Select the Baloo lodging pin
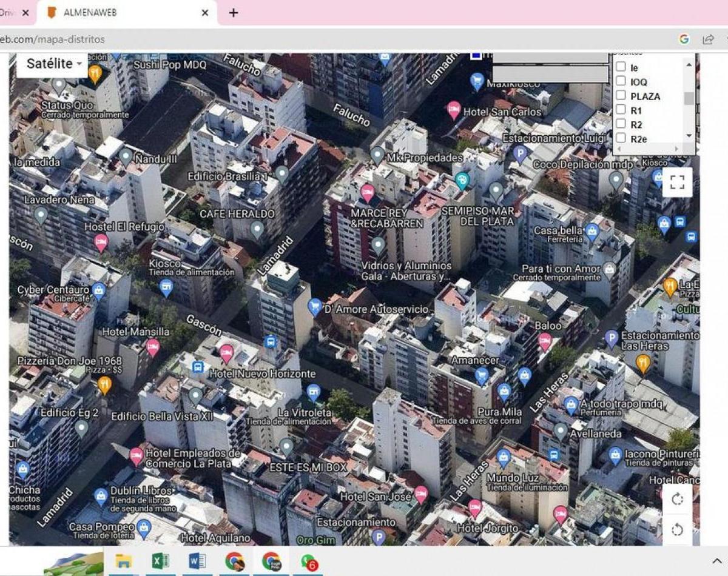The image size is (728, 576). coord(545,341)
